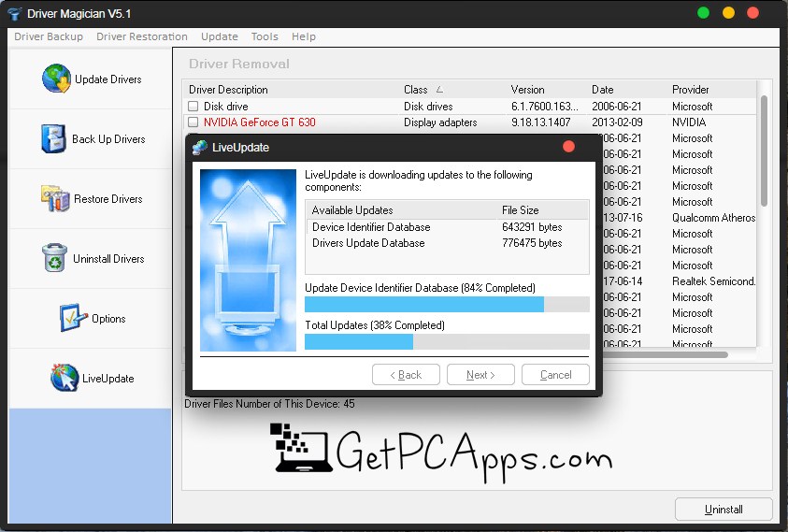
Task: Click the 2013-02-09 date cell
Action: [x=617, y=122]
